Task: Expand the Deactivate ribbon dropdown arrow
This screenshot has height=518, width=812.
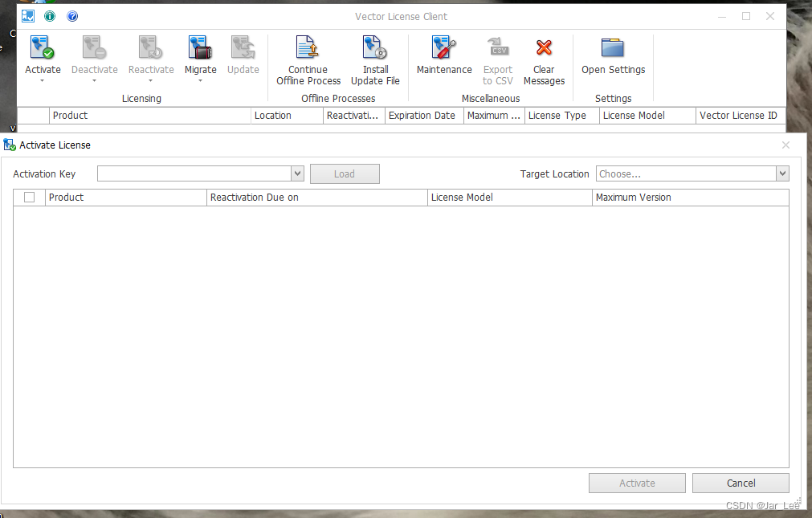Action: coord(94,81)
